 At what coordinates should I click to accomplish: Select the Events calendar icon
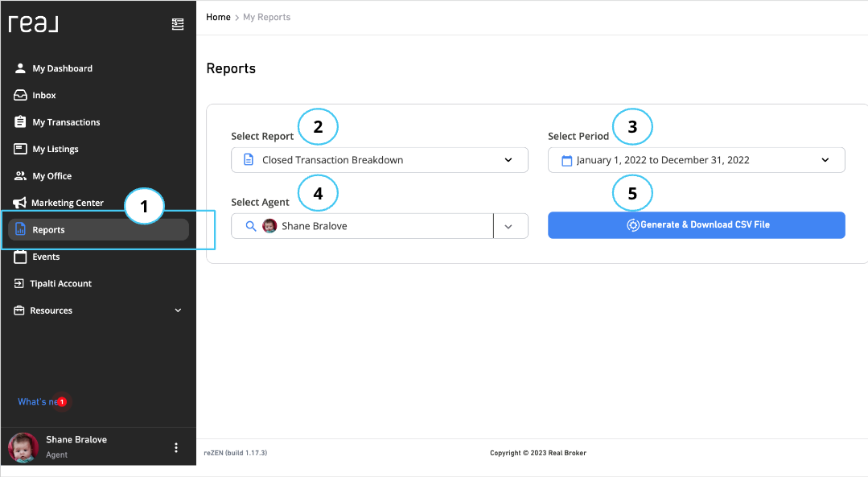point(20,256)
